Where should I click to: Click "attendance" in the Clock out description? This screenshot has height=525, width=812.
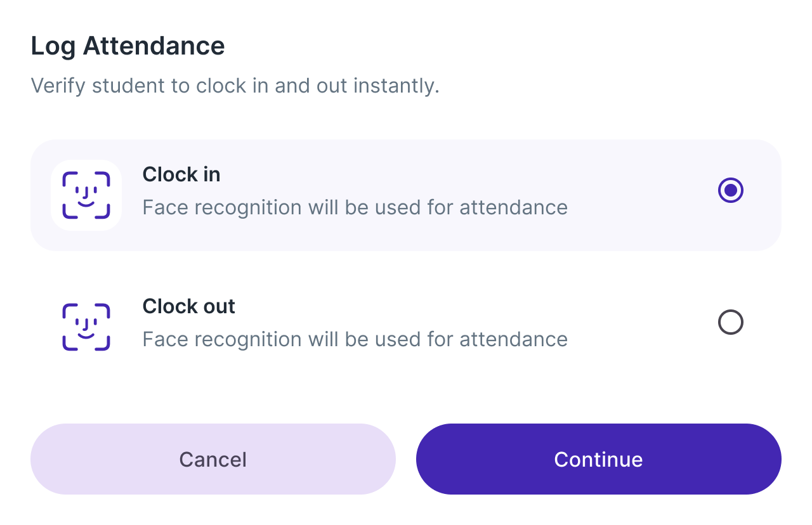pyautogui.click(x=514, y=340)
